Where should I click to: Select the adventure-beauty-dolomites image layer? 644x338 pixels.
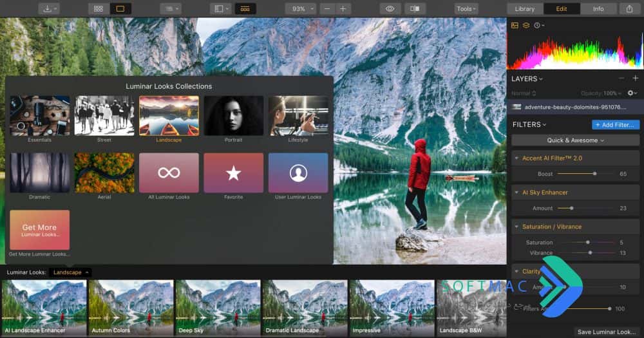click(x=575, y=107)
